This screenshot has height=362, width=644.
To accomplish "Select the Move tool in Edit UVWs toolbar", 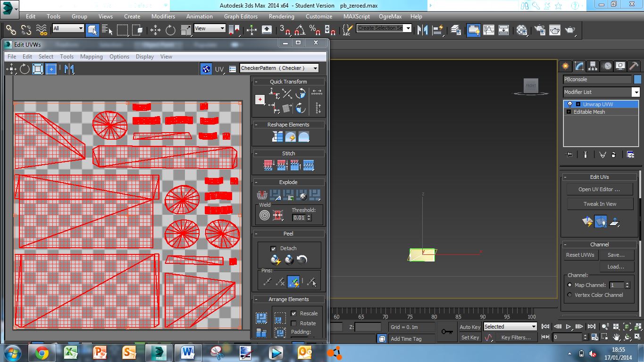I will (11, 69).
